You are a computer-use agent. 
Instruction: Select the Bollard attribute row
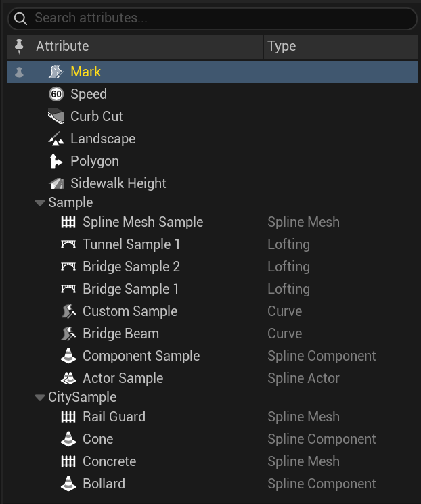click(x=213, y=484)
